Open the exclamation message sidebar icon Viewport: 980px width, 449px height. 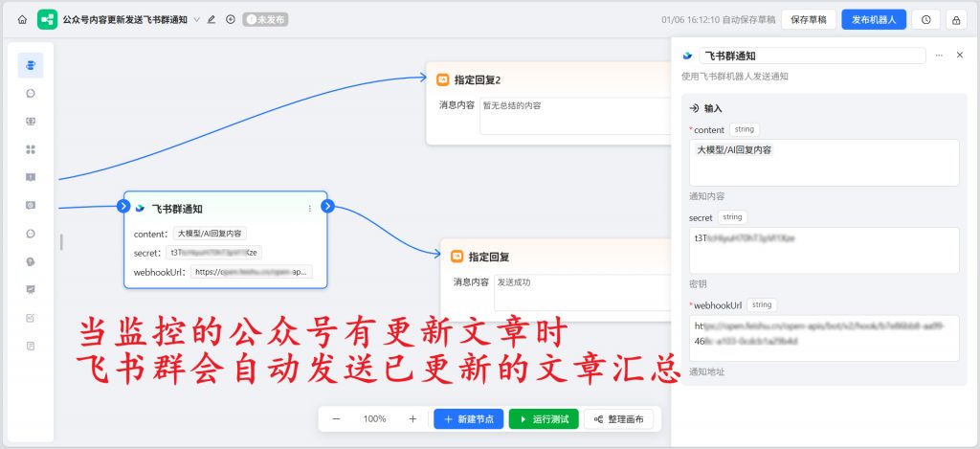click(x=31, y=177)
